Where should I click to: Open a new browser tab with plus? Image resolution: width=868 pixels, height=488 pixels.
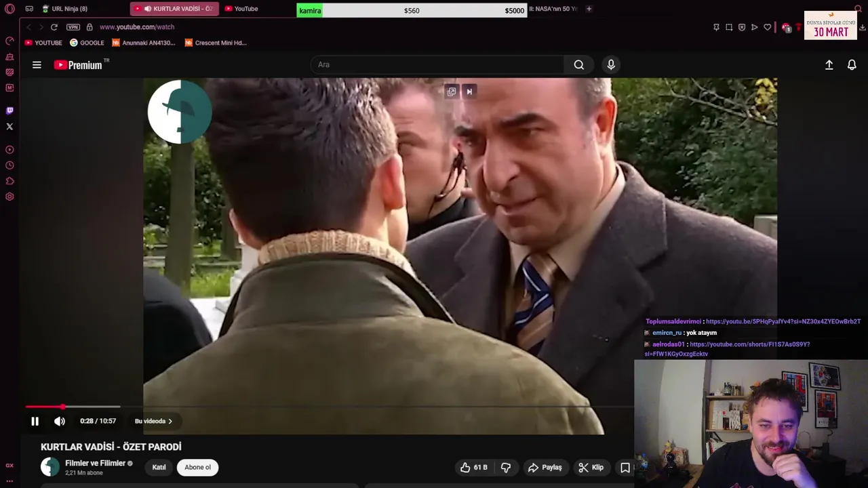point(589,9)
